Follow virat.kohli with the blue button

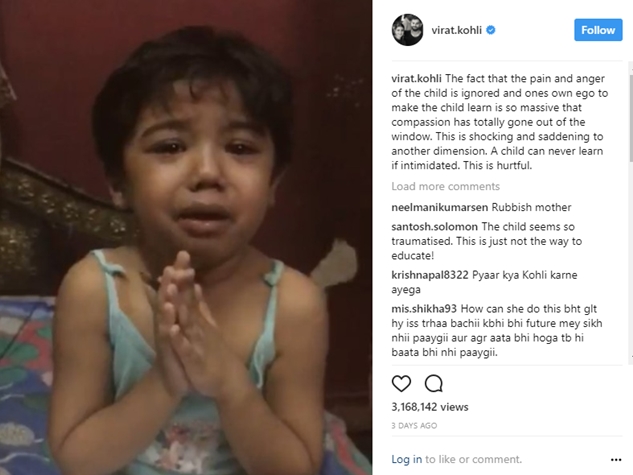(598, 30)
